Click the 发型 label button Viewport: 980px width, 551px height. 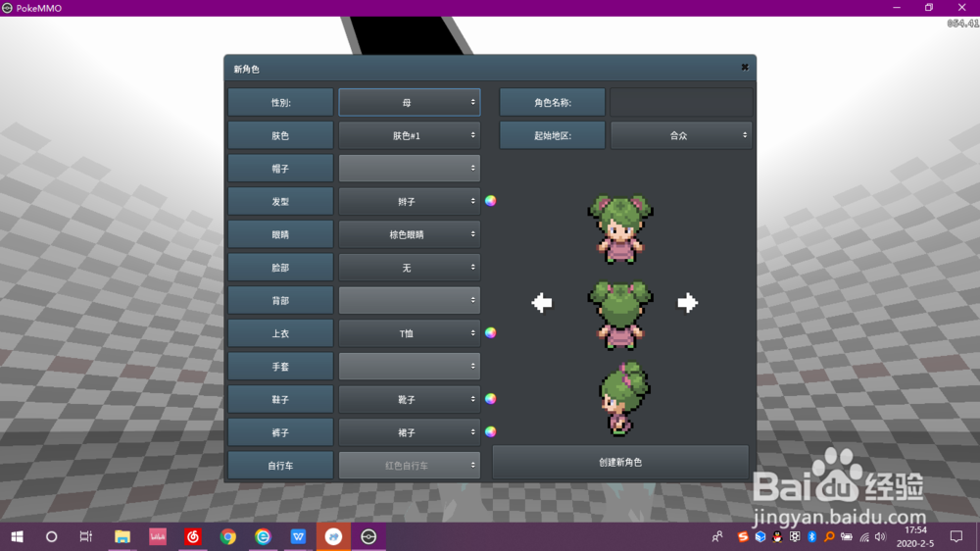pyautogui.click(x=280, y=201)
